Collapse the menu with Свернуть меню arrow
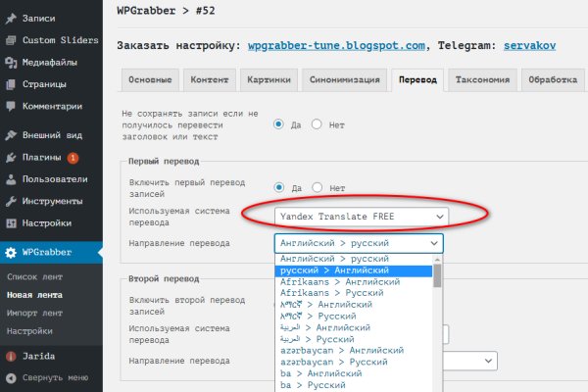This screenshot has height=392, width=588. click(11, 376)
